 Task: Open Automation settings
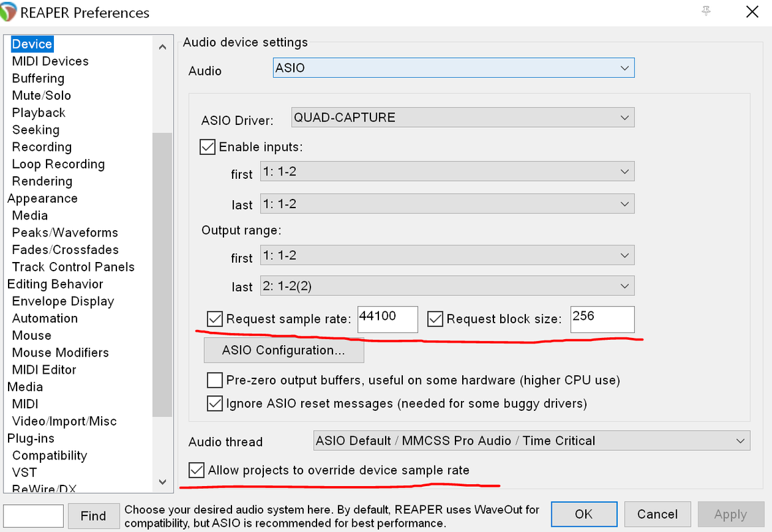click(45, 319)
